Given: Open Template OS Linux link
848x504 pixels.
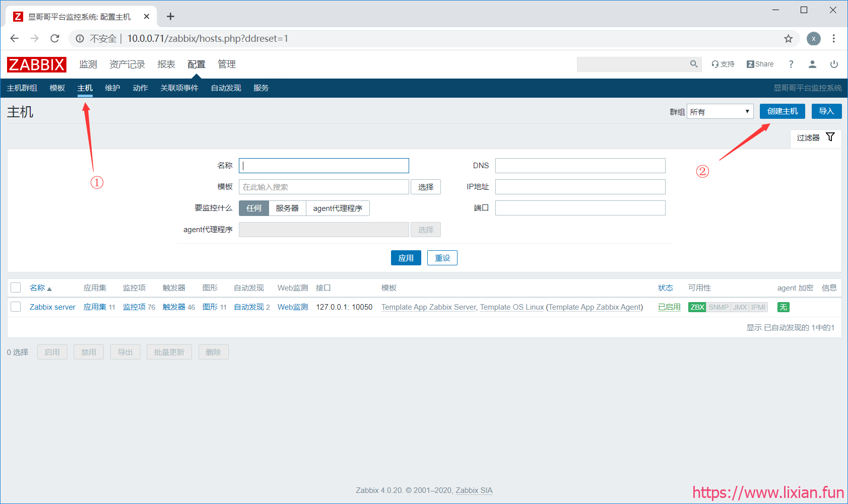Looking at the screenshot, I should 512,307.
